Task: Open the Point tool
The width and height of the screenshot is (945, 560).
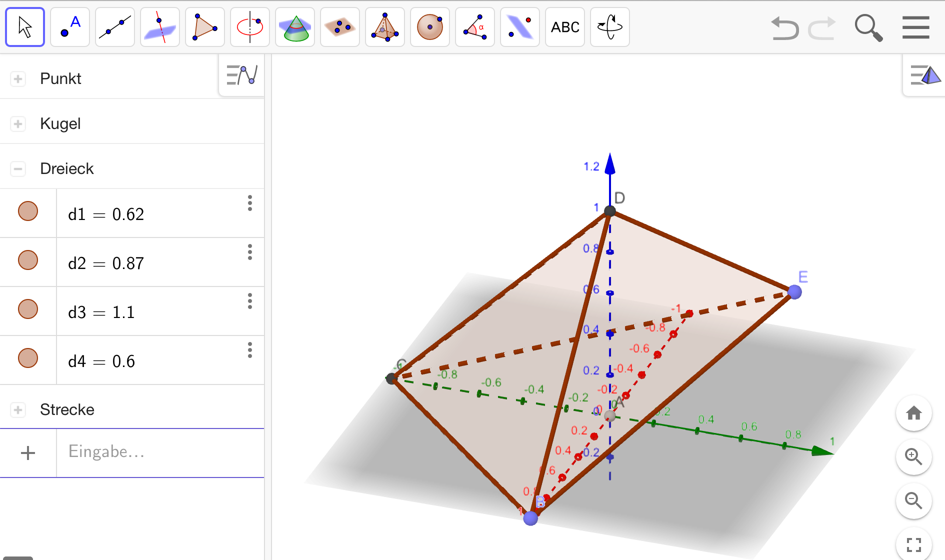Action: click(x=69, y=27)
